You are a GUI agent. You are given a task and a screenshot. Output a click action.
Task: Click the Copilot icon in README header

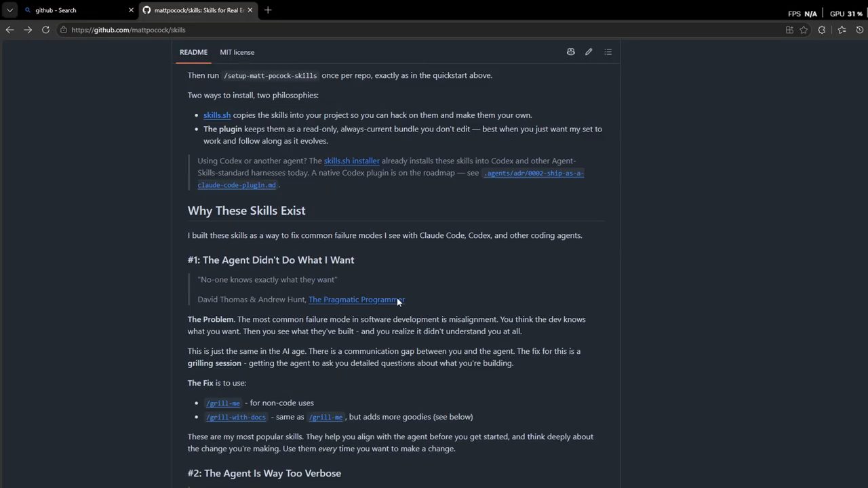(x=570, y=52)
